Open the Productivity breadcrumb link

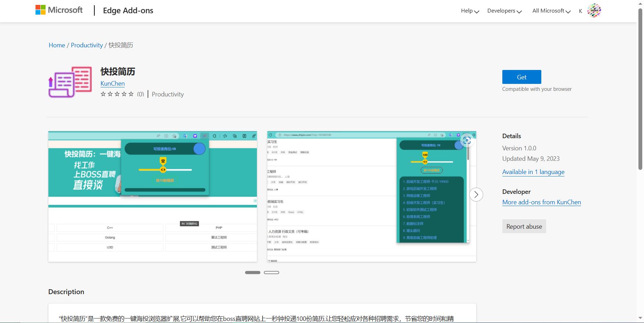(87, 45)
